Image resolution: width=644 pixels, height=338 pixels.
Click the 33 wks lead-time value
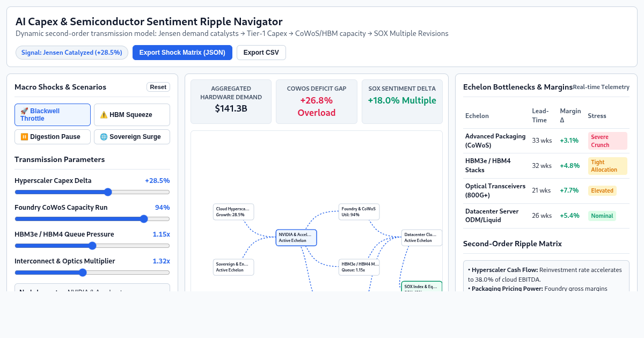[541, 141]
